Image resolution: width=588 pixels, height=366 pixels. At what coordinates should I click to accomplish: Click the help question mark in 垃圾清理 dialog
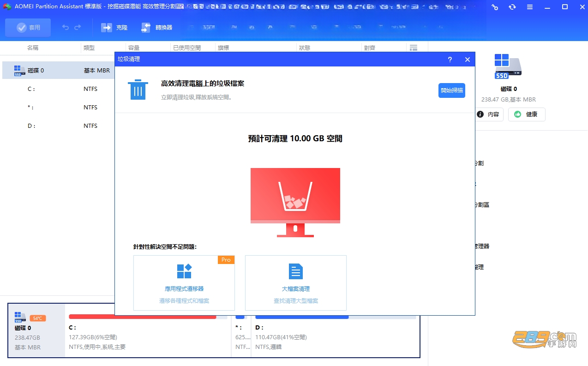pyautogui.click(x=450, y=60)
